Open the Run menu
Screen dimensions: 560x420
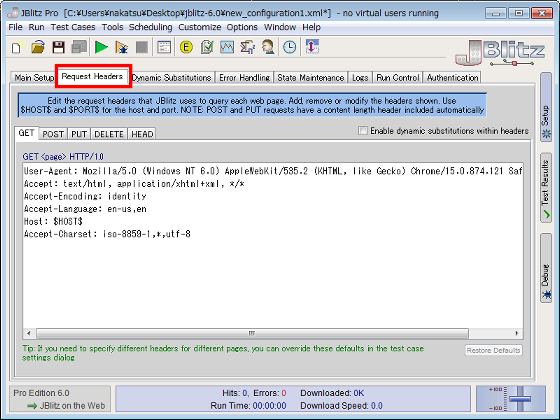tap(36, 27)
